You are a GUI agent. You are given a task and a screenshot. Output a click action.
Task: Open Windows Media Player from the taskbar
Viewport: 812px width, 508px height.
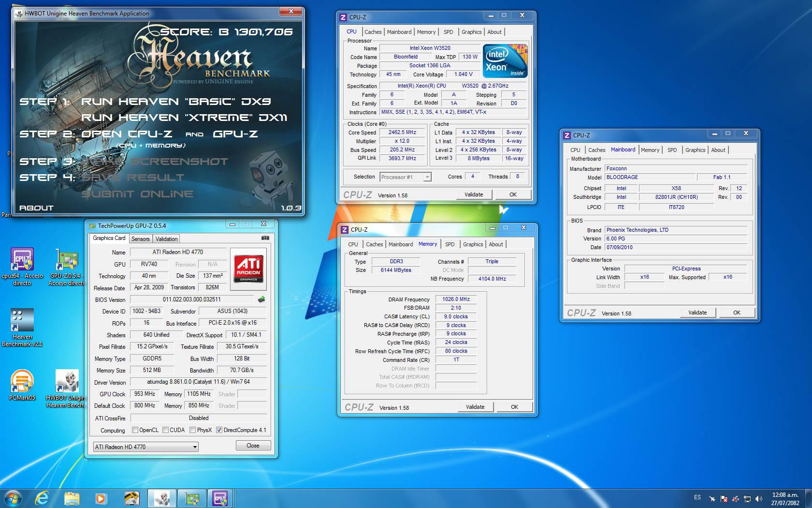click(101, 498)
